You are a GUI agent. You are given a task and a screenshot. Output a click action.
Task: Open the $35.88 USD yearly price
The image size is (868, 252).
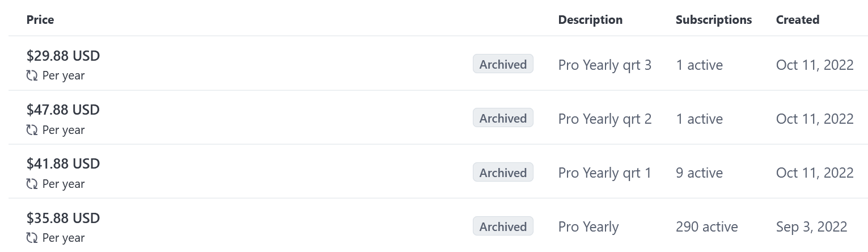[63, 218]
